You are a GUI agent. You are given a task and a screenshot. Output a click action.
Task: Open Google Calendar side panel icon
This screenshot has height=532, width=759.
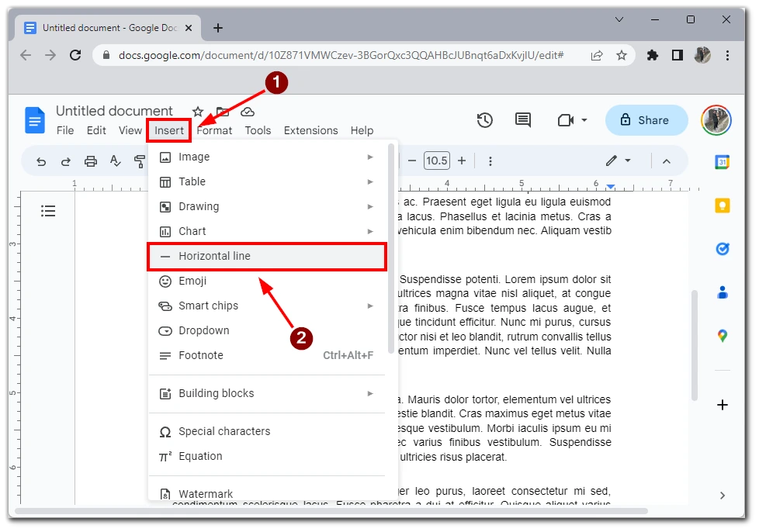(x=722, y=162)
